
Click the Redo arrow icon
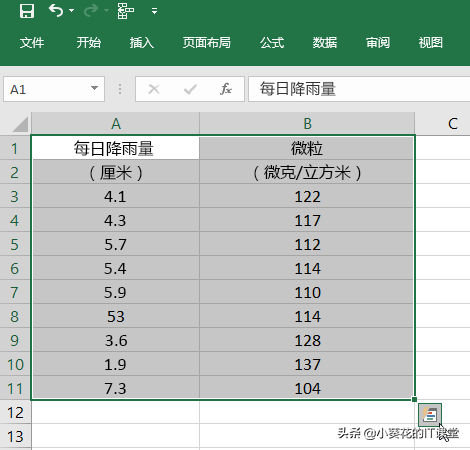pos(91,11)
